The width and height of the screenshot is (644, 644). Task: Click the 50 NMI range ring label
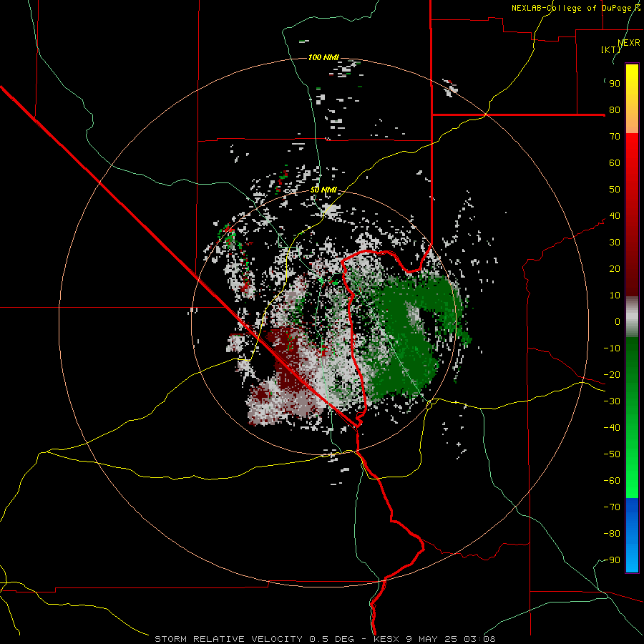pyautogui.click(x=323, y=190)
